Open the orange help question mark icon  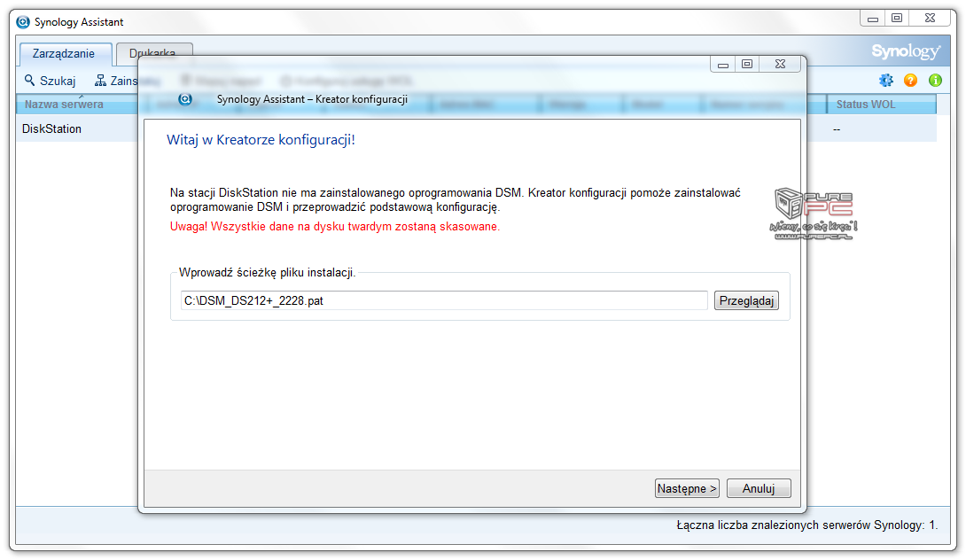pyautogui.click(x=910, y=80)
